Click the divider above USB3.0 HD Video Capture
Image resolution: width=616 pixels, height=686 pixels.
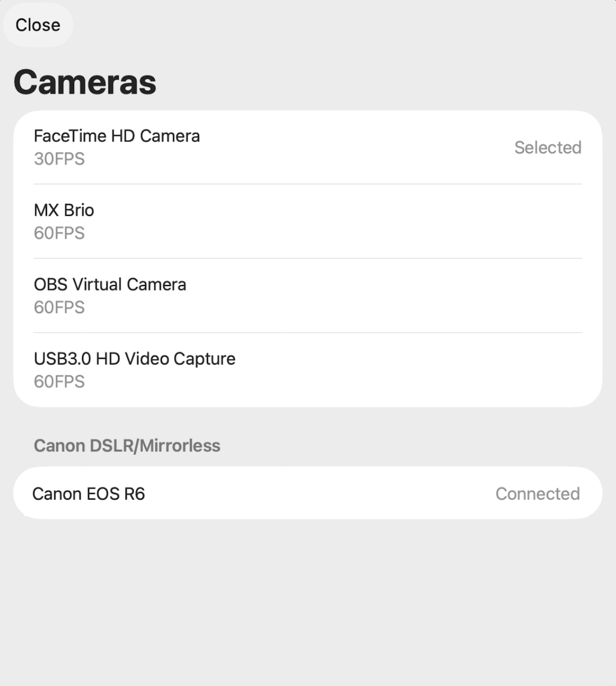(x=308, y=332)
